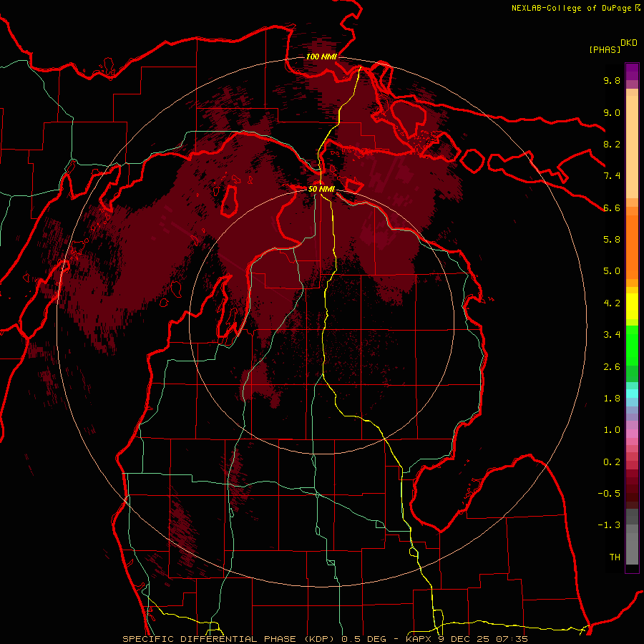Select the 5.8 scale value
Viewport: 644px width, 644px height.
coord(612,240)
